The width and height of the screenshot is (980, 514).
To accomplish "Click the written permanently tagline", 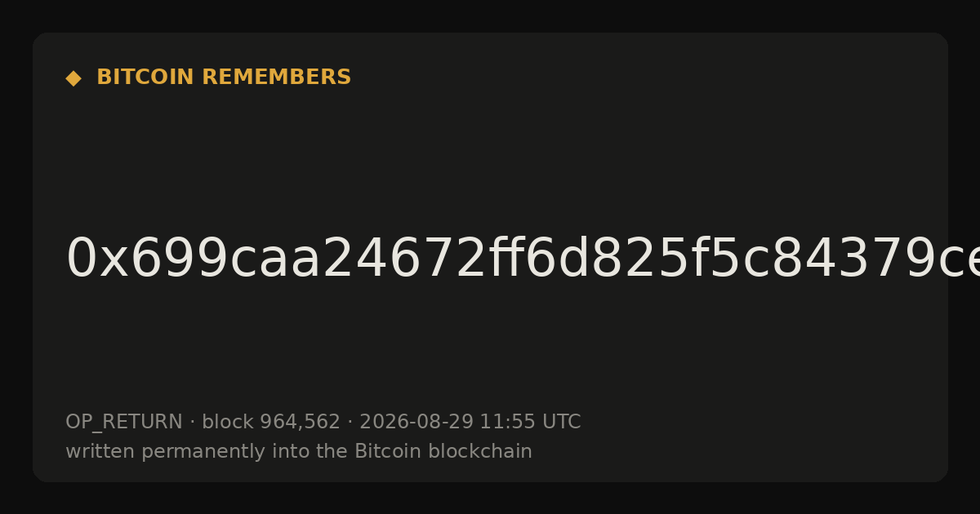I will pos(299,452).
